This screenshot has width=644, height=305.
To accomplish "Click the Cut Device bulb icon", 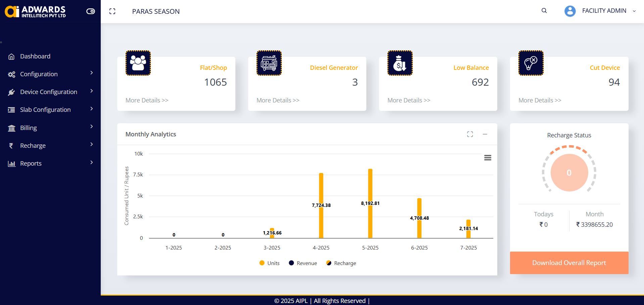I will click(531, 63).
